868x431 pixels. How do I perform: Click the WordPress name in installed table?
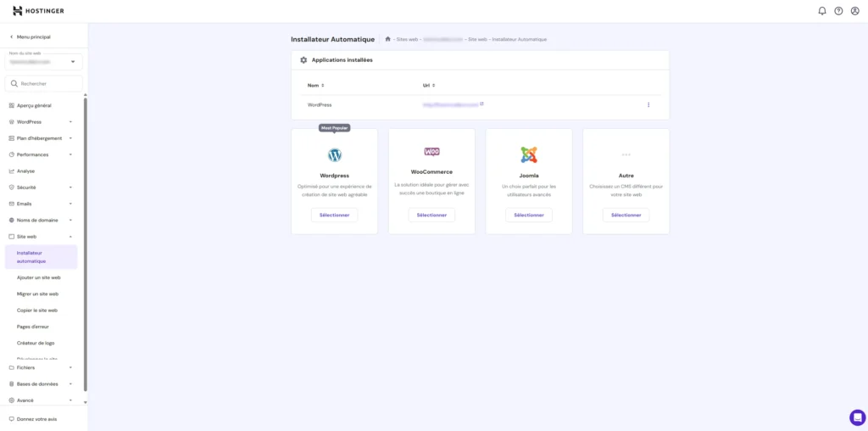(x=320, y=104)
